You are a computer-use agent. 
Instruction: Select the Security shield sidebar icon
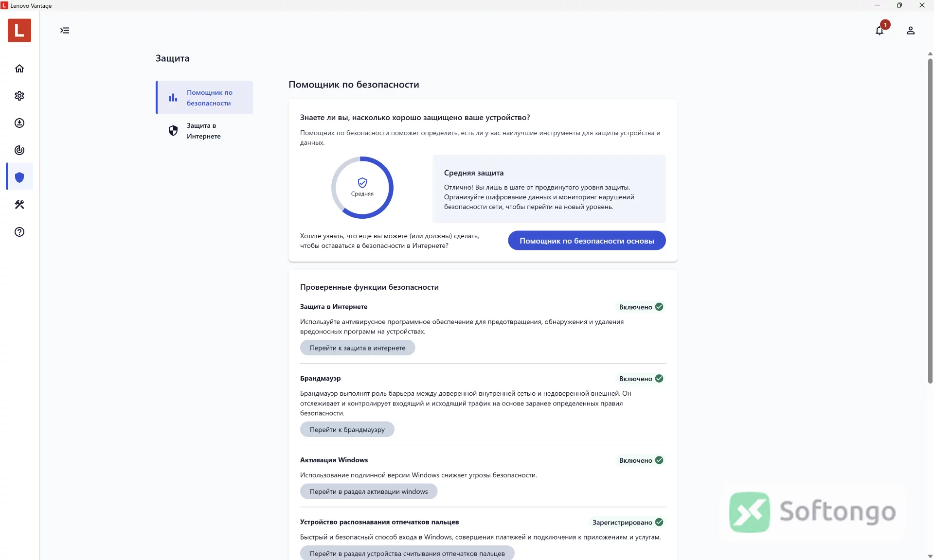point(19,177)
